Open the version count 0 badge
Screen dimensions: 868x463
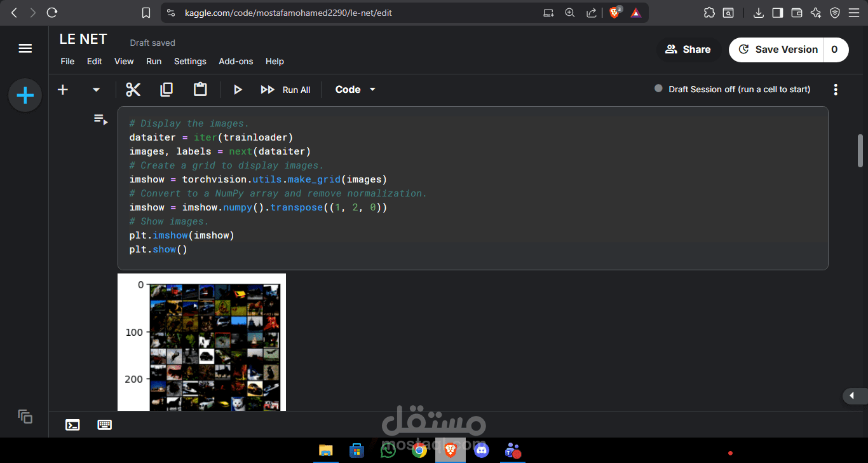point(835,50)
